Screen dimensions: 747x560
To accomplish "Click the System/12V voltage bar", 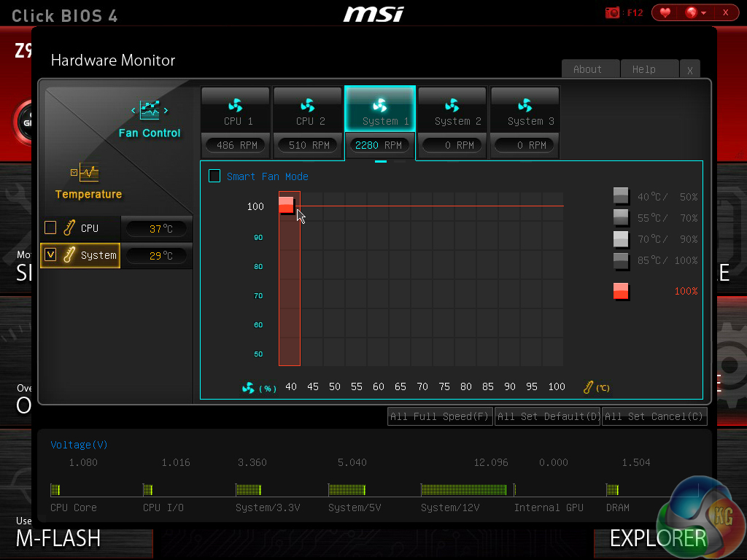I will (463, 489).
